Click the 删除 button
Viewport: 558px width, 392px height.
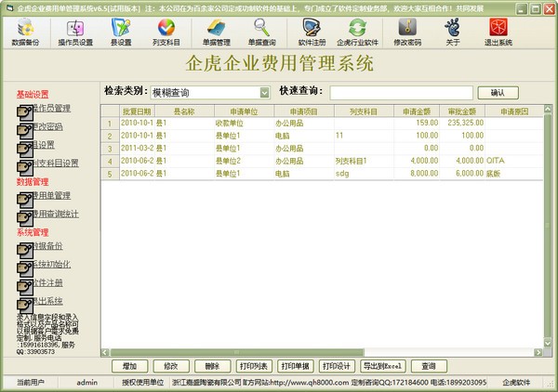(212, 366)
